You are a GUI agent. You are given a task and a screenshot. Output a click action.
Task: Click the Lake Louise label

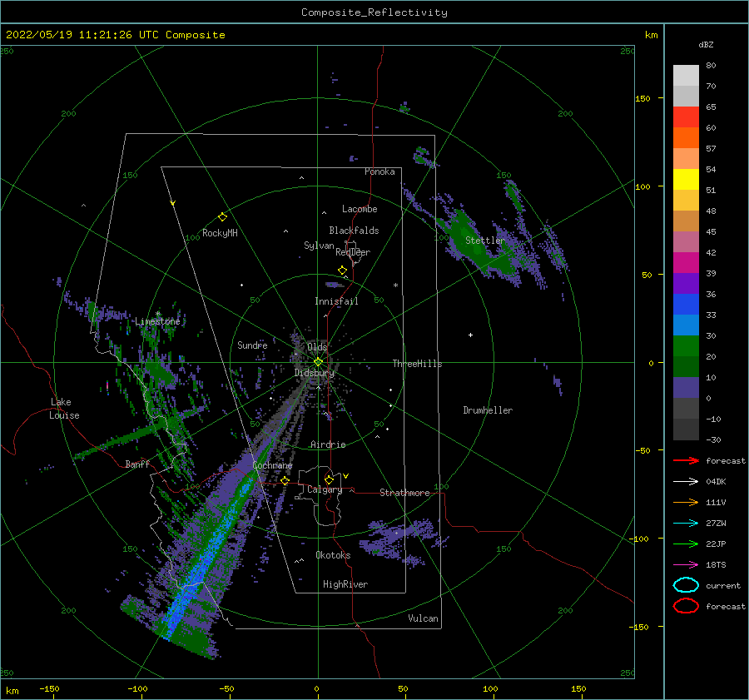click(65, 409)
